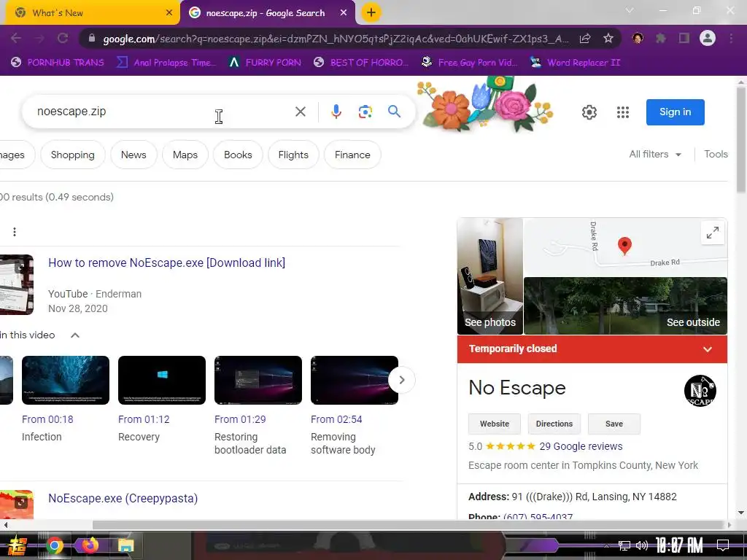747x560 pixels.
Task: Share this page using the share icon
Action: pyautogui.click(x=585, y=38)
